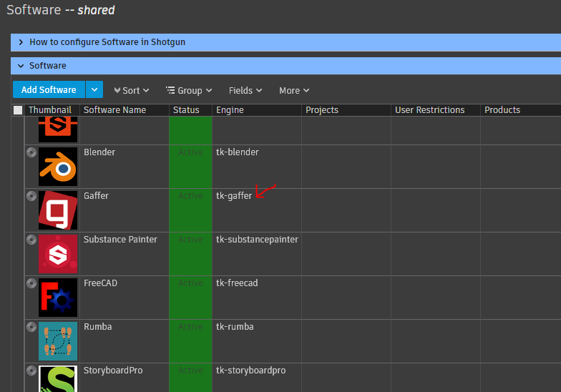
Task: Click the Blender logo thumbnail
Action: 58,167
